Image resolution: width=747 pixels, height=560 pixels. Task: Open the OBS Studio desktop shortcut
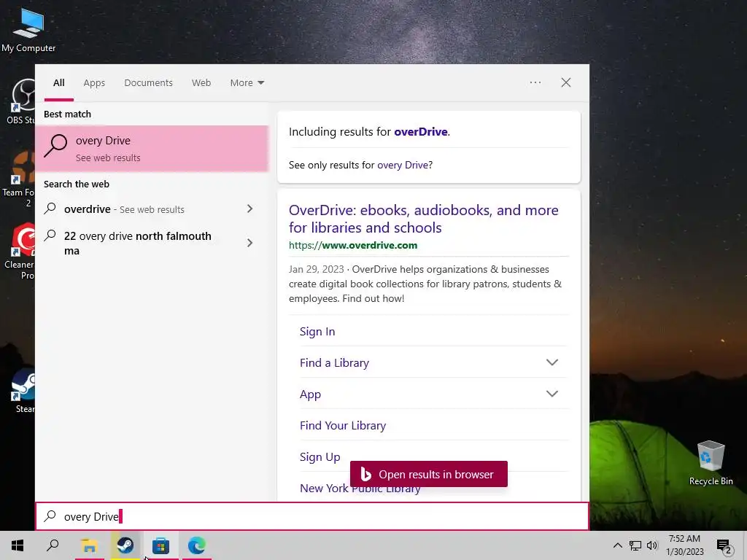(21, 101)
